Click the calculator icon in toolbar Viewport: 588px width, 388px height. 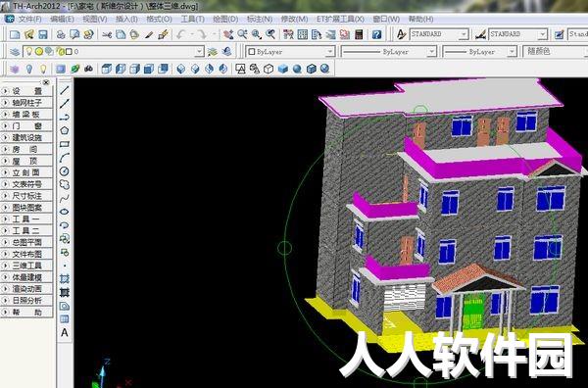pos(359,35)
